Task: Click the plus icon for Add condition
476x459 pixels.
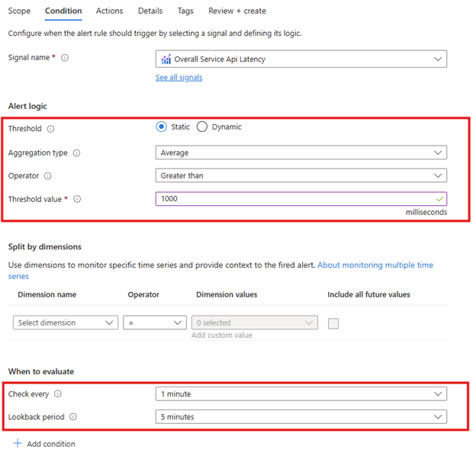Action: (18, 443)
